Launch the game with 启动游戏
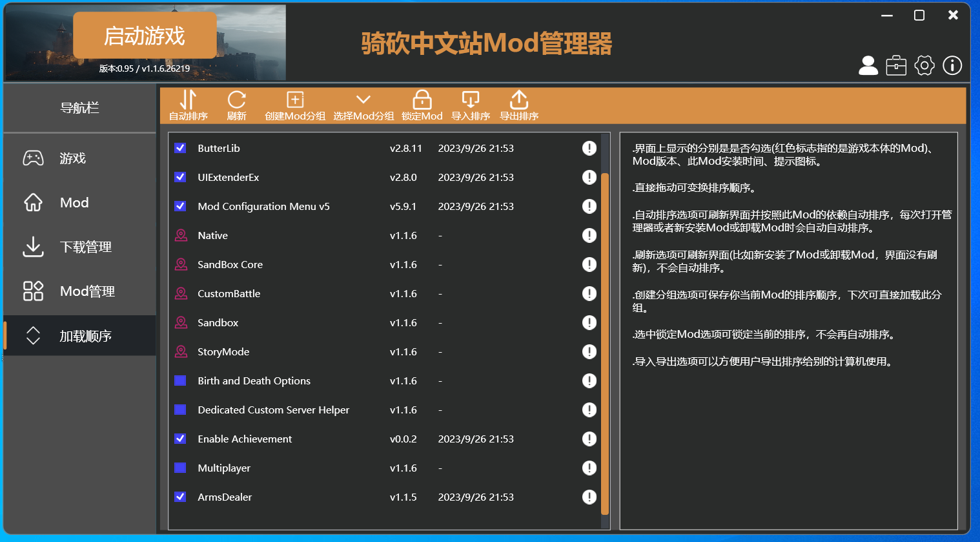This screenshot has height=542, width=980. pyautogui.click(x=145, y=36)
